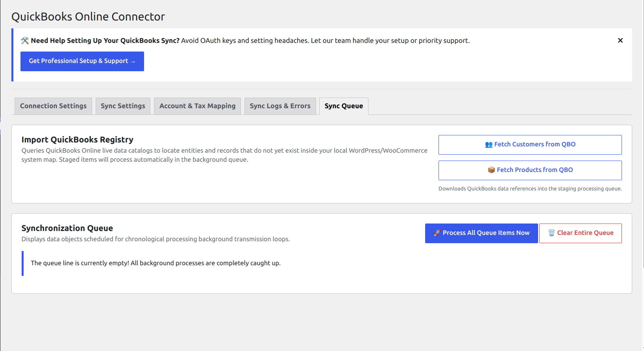Screen dimensions: 644x351
Task: Click the tools icon in help notice
Action: pyautogui.click(x=25, y=41)
